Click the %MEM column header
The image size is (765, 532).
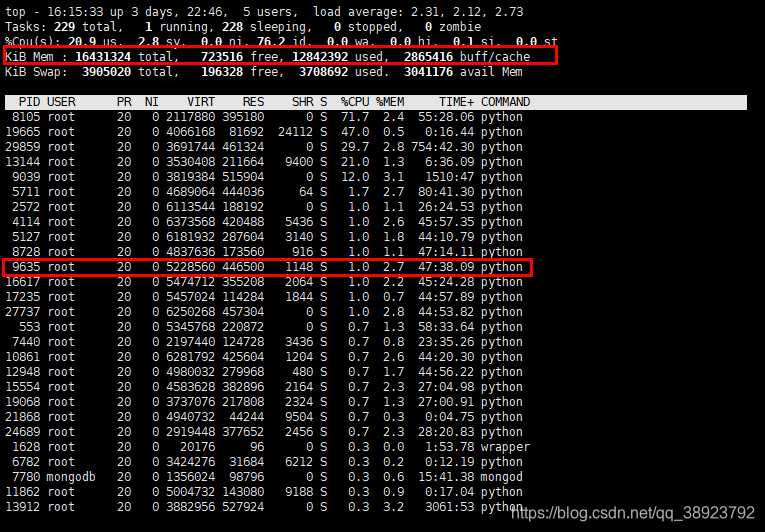point(390,102)
